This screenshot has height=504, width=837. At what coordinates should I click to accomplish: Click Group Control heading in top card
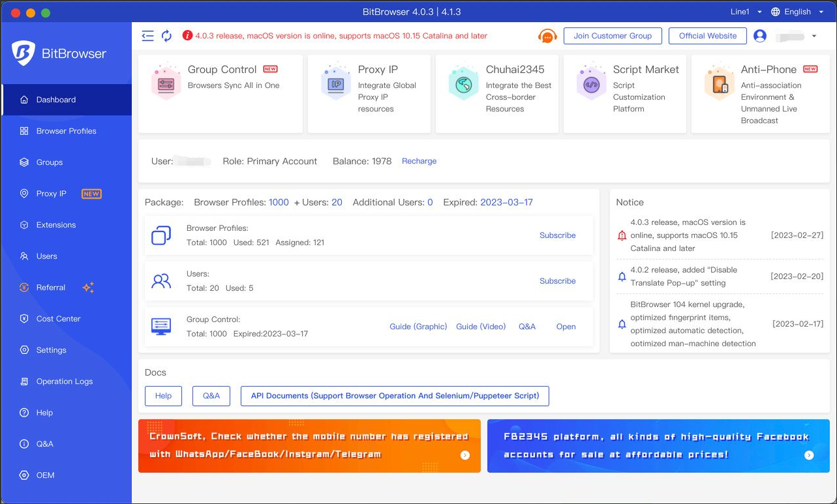(x=222, y=70)
